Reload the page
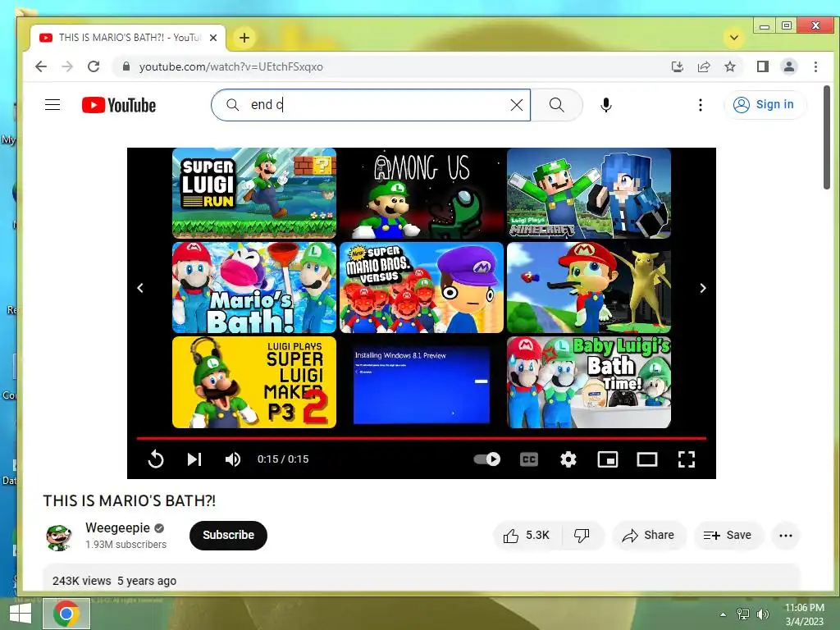This screenshot has width=840, height=630. pos(94,66)
